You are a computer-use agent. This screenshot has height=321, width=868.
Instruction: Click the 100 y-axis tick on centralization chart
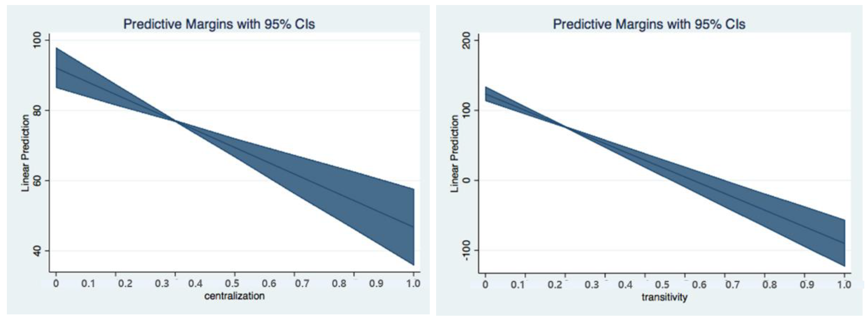coord(38,40)
